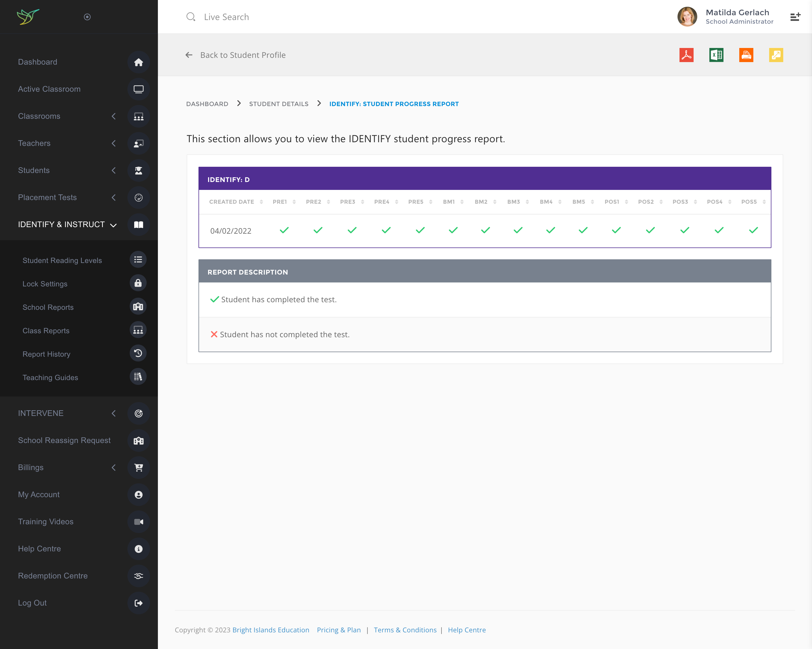
Task: Open Student Reading Levels menu item
Action: point(62,260)
